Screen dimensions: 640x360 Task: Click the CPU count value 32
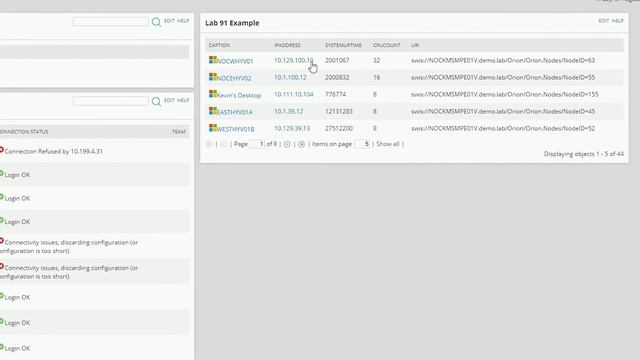[x=376, y=60]
